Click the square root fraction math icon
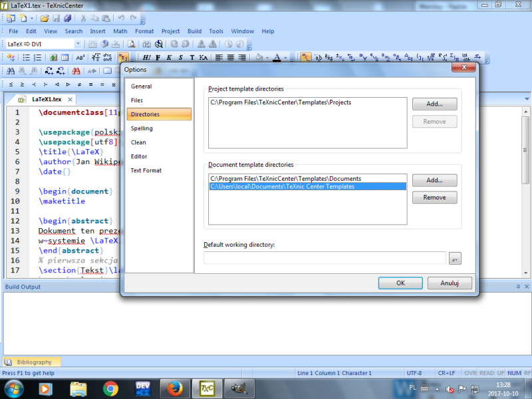Screen dimensions: 532x399 [96, 57]
